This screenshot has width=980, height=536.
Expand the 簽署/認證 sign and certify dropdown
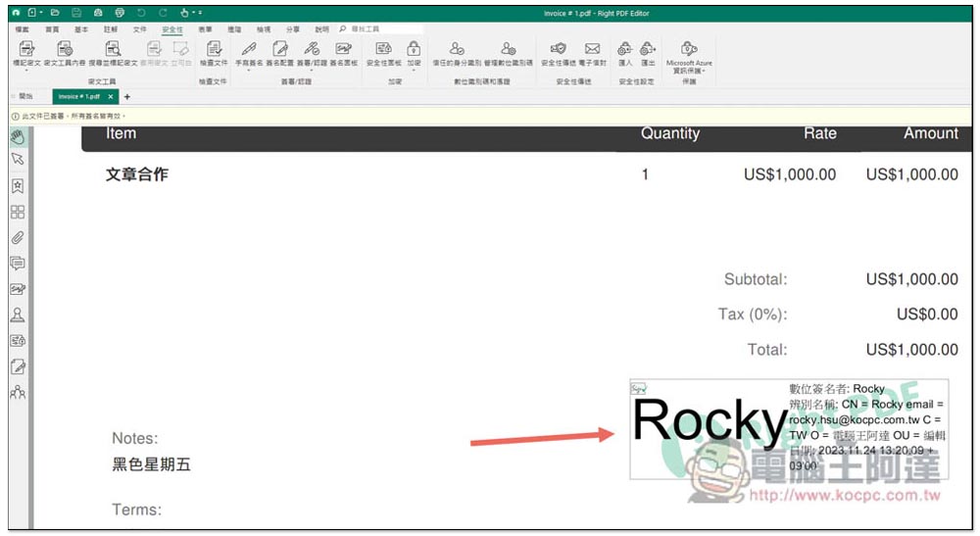[x=312, y=70]
